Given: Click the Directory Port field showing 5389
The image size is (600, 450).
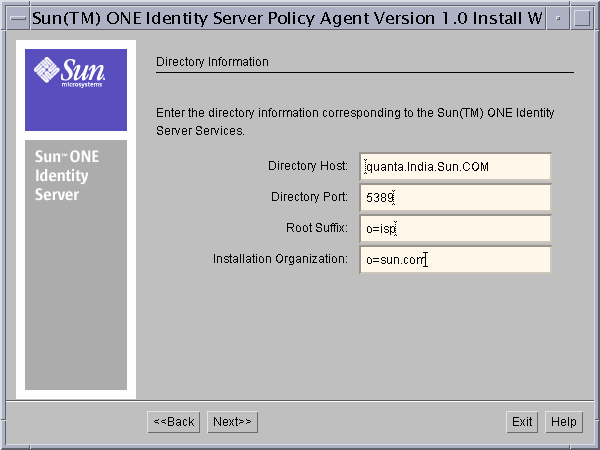Looking at the screenshot, I should pyautogui.click(x=455, y=197).
